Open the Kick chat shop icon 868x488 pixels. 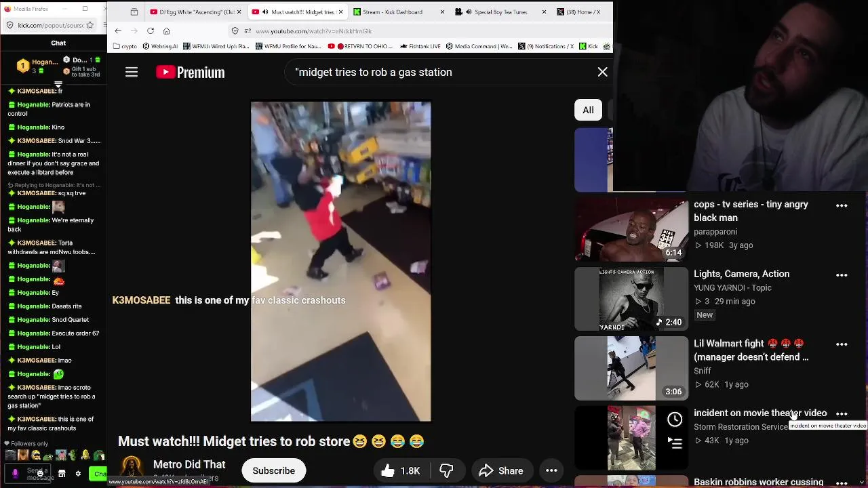click(62, 474)
